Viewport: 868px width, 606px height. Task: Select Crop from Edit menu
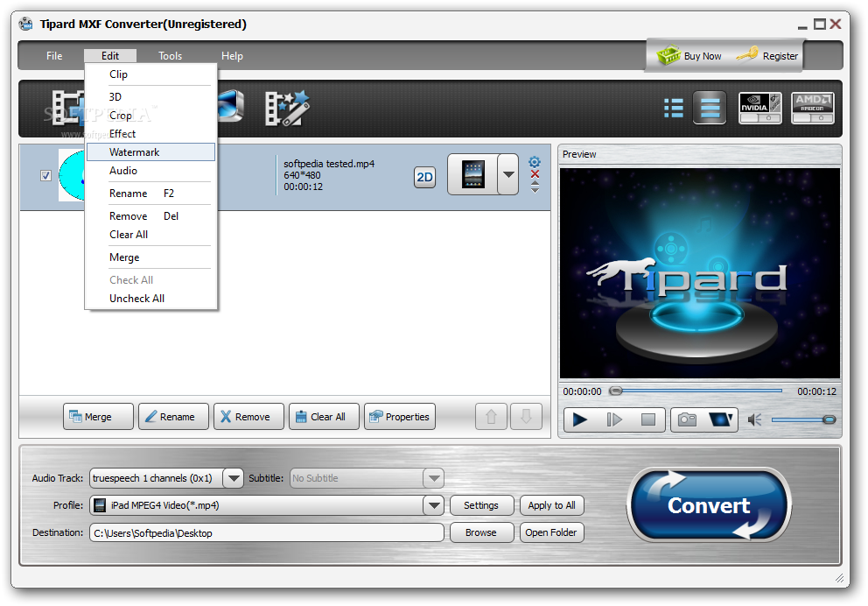point(150,116)
